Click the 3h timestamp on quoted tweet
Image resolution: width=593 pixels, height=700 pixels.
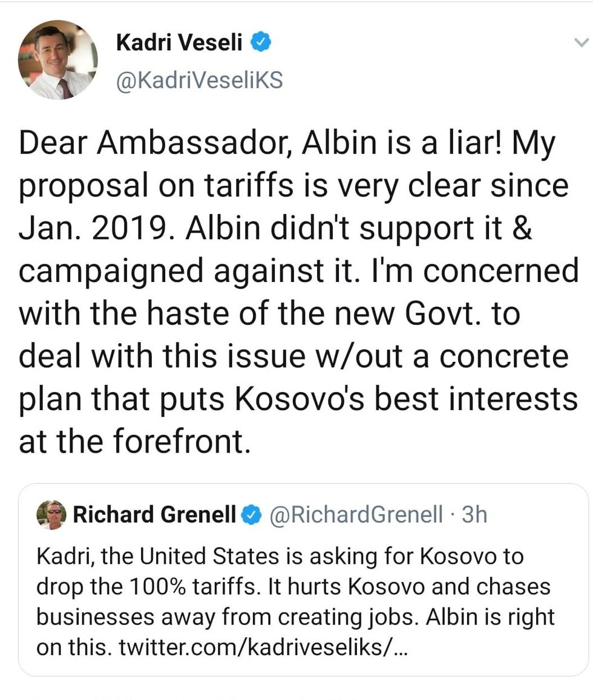coord(474,515)
